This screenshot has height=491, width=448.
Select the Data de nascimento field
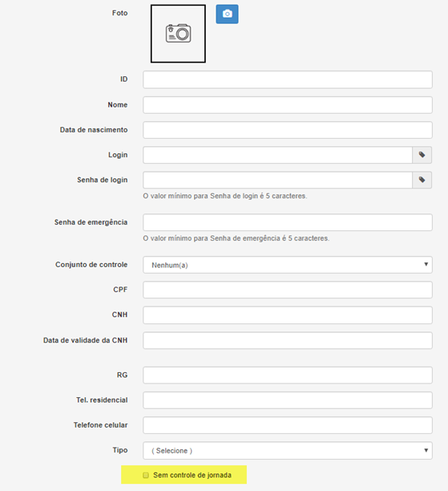click(288, 130)
